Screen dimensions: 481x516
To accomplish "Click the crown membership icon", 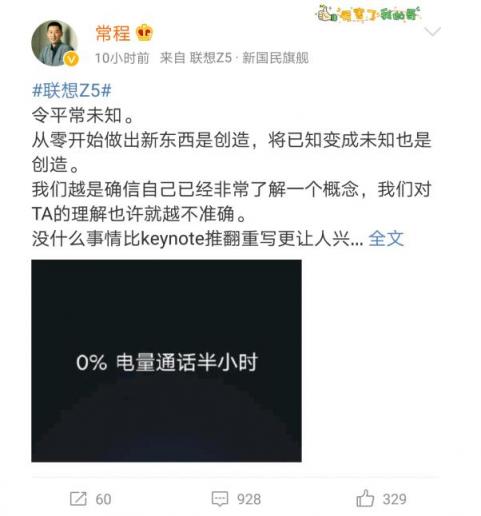I will pyautogui.click(x=145, y=33).
